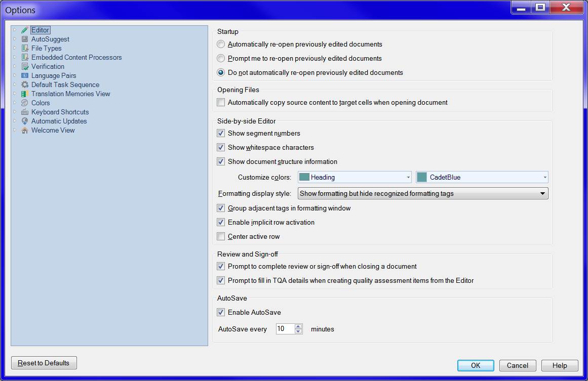Select Welcome View label in tree
Viewport: 588px width, 381px height.
(x=53, y=130)
